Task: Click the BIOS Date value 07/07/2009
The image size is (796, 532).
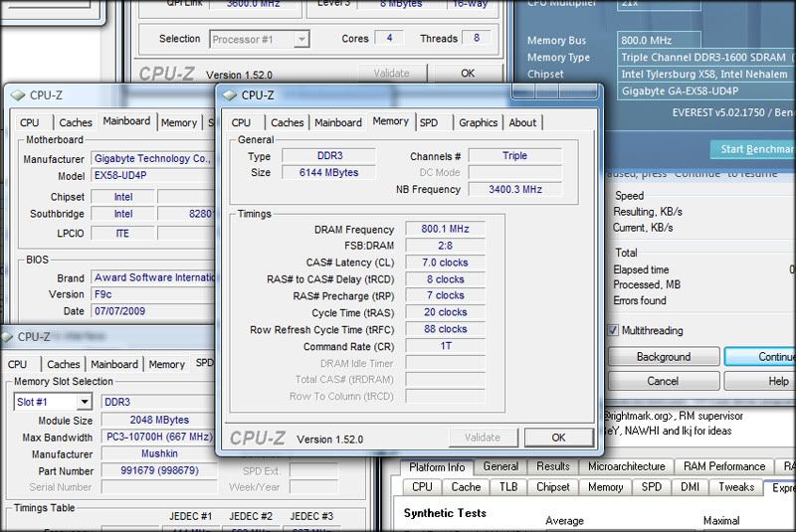Action: pos(153,311)
